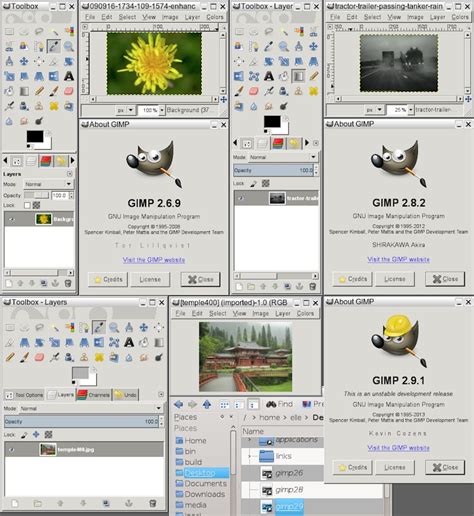Switch to the Channels tab in GIMP 2.9.1 dock

94,395
